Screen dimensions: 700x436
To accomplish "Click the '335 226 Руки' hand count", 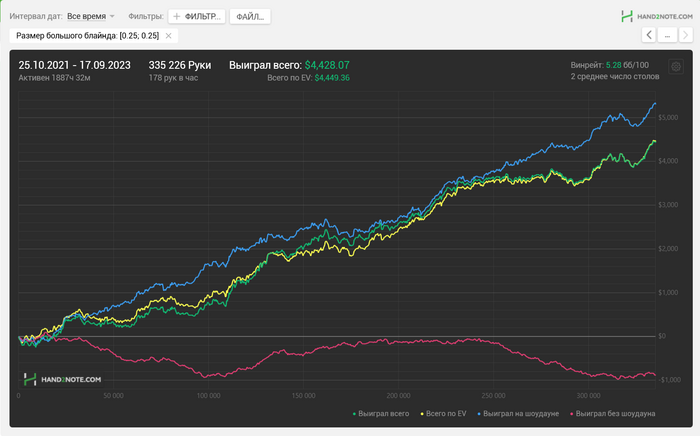I will (180, 65).
